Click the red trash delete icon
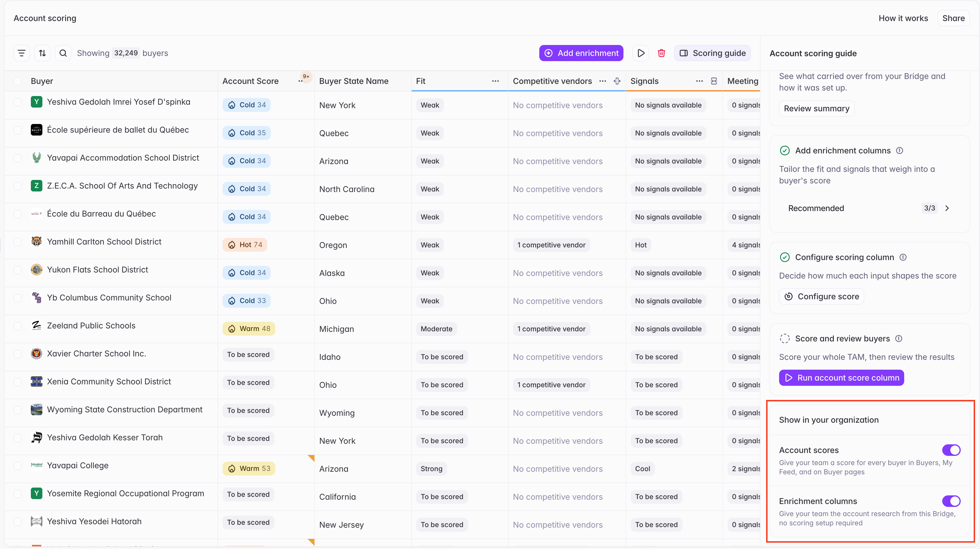The image size is (980, 549). [661, 53]
